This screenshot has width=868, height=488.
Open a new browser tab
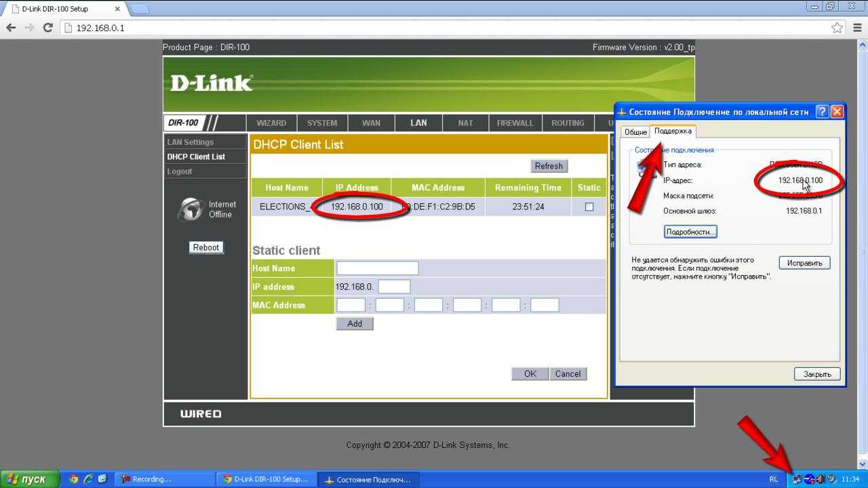[139, 9]
